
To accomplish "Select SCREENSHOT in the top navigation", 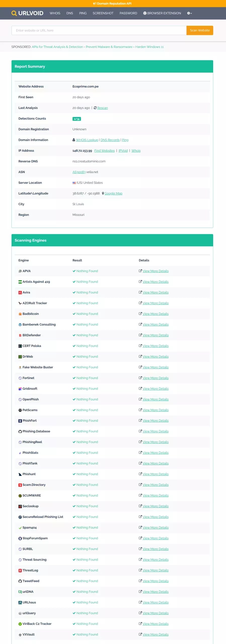I will click(x=103, y=13).
